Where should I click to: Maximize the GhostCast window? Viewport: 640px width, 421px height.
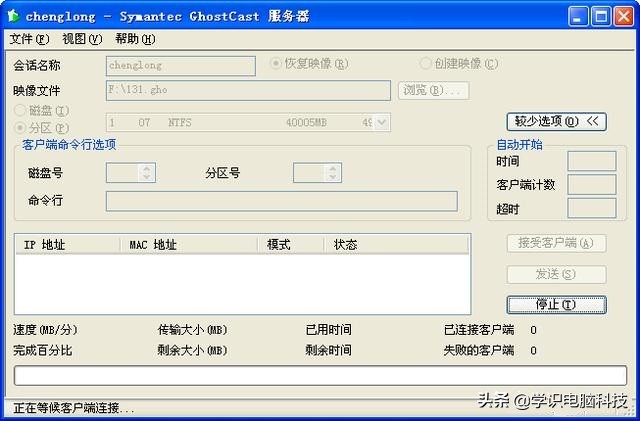coord(601,16)
